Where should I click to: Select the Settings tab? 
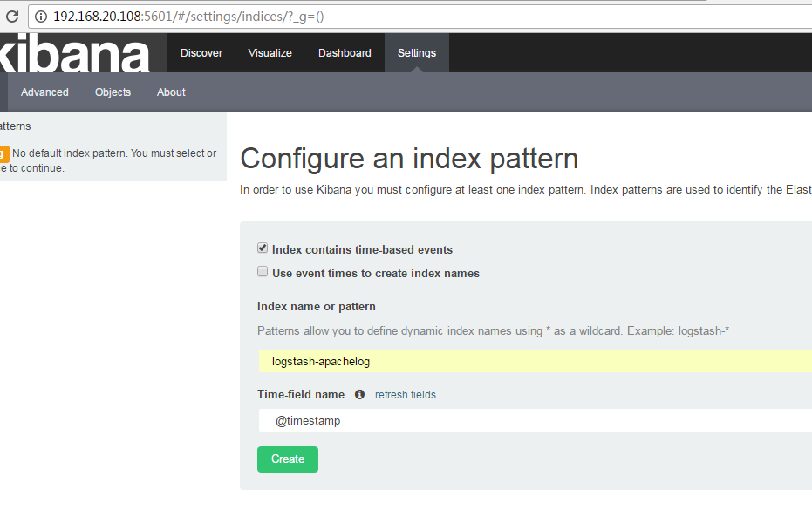pyautogui.click(x=417, y=53)
